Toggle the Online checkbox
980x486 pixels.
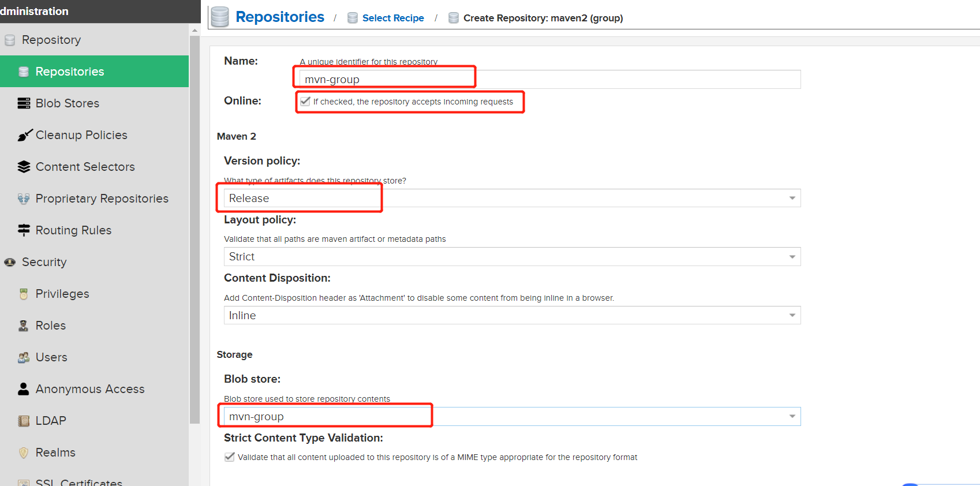click(305, 101)
